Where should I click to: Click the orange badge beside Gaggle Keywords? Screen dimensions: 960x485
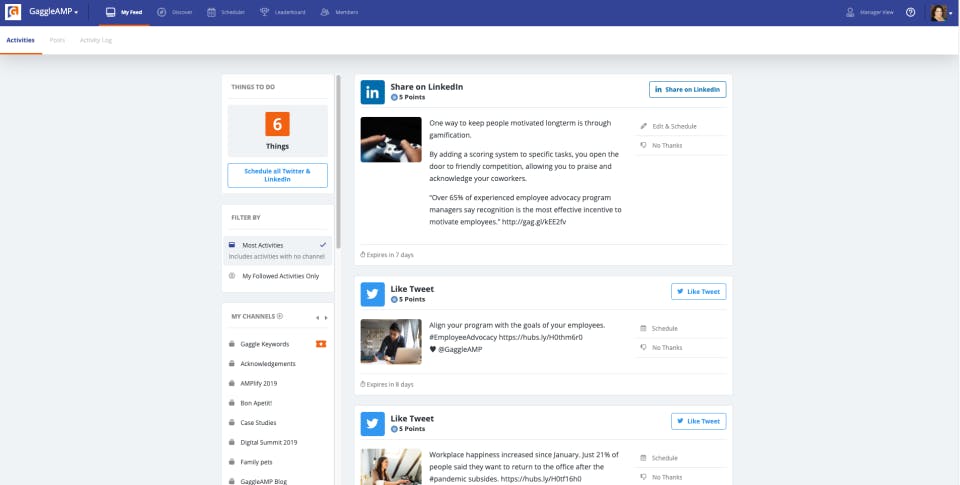point(321,344)
